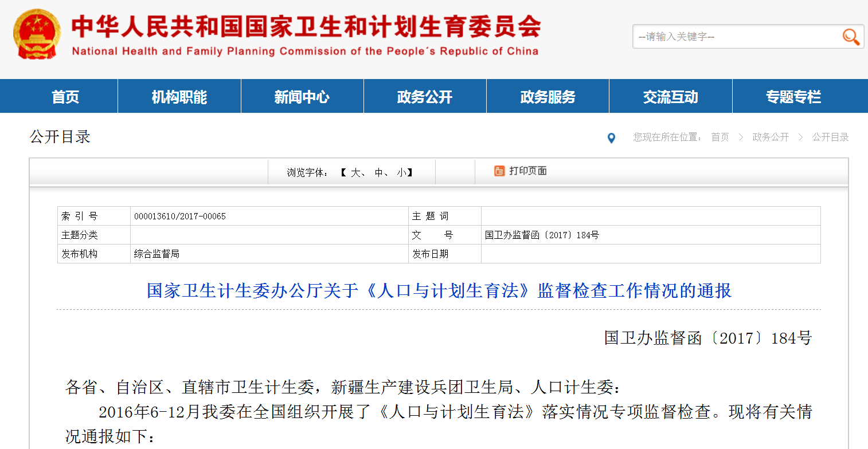868x449 pixels.
Task: Click the English commission name subtitle
Action: tap(305, 51)
